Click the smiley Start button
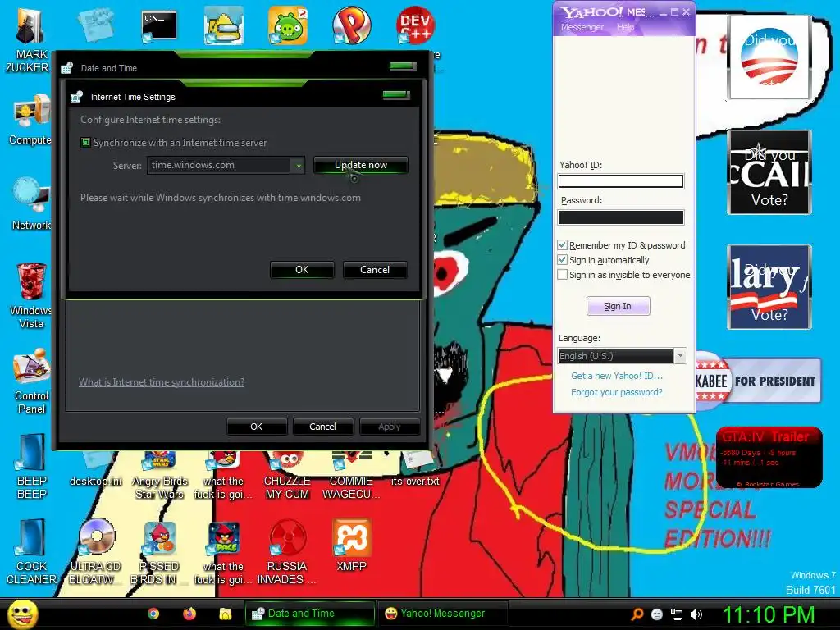 [22, 614]
